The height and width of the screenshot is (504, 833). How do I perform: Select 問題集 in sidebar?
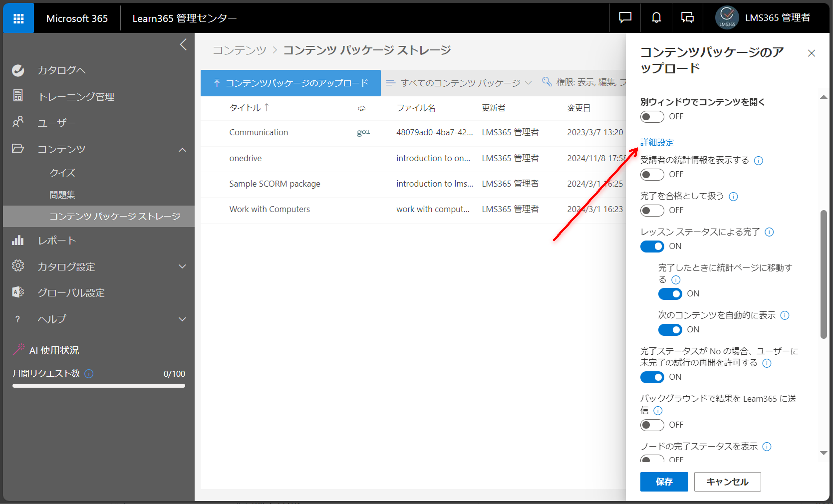pyautogui.click(x=62, y=195)
